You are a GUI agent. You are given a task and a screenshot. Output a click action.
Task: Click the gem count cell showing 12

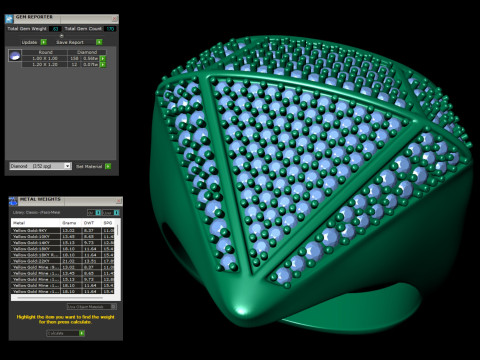74,64
